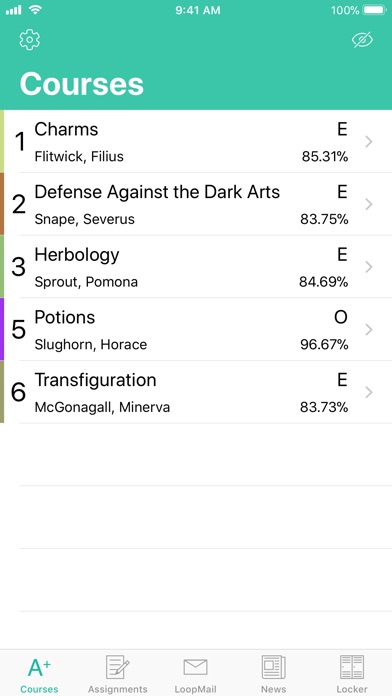392x696 pixels.
Task: Click the 96.67% Potions grade
Action: (324, 344)
